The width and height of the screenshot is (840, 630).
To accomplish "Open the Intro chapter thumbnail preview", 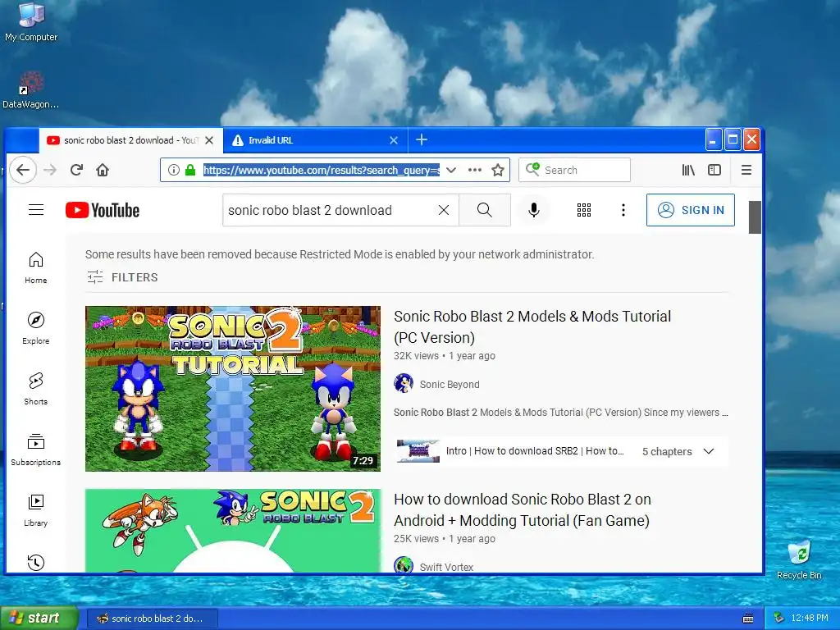I will coord(418,451).
